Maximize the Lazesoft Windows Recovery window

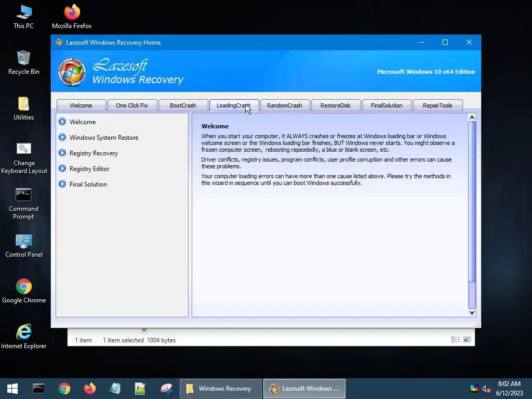pyautogui.click(x=445, y=43)
